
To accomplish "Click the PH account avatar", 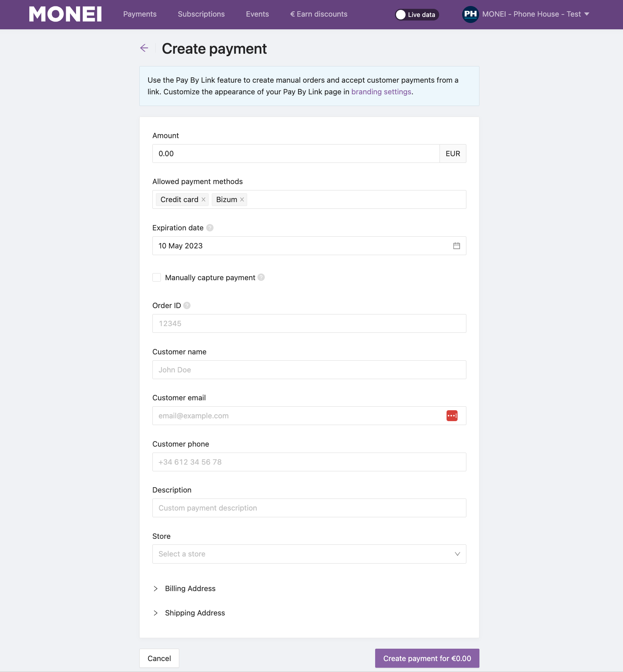I will [470, 14].
